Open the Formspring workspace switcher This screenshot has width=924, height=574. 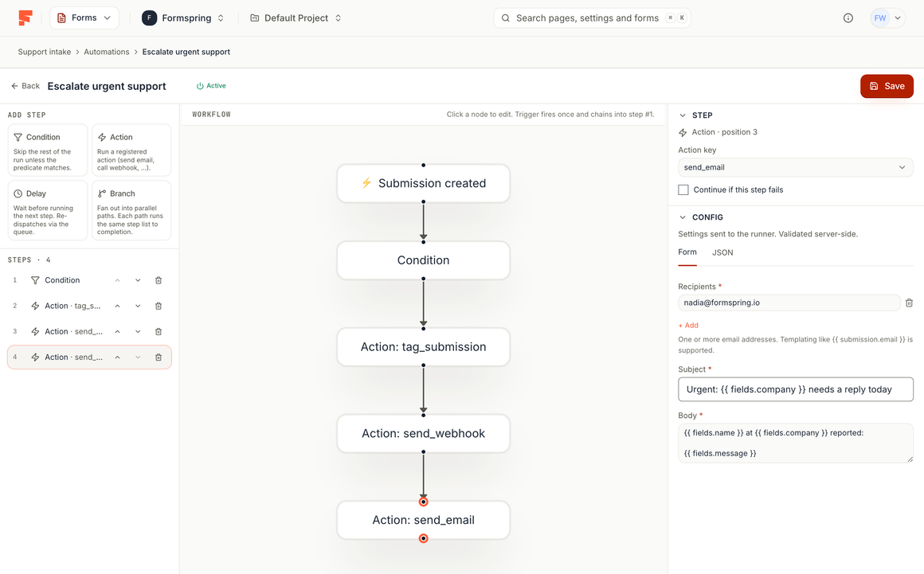(183, 18)
